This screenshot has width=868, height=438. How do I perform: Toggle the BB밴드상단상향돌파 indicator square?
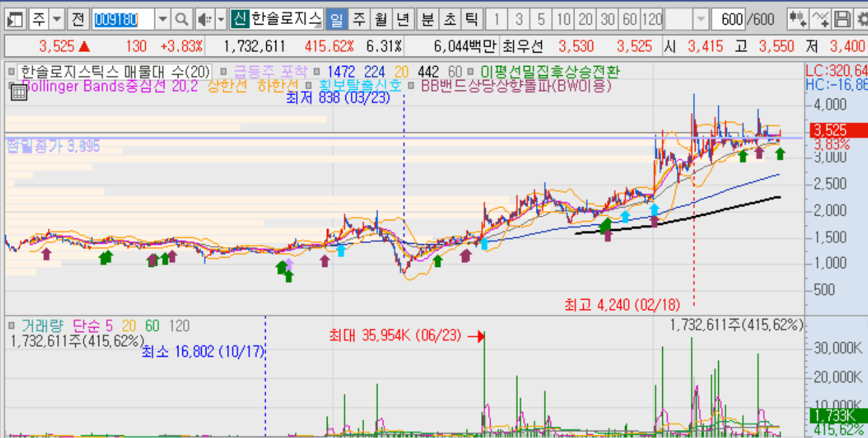tap(411, 86)
